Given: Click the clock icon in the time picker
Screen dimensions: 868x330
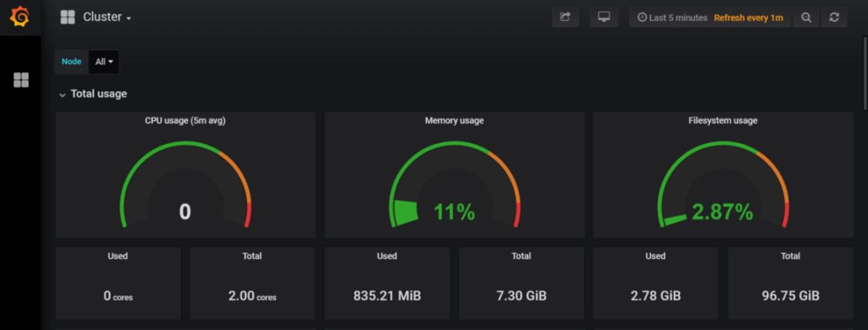Looking at the screenshot, I should click(641, 18).
